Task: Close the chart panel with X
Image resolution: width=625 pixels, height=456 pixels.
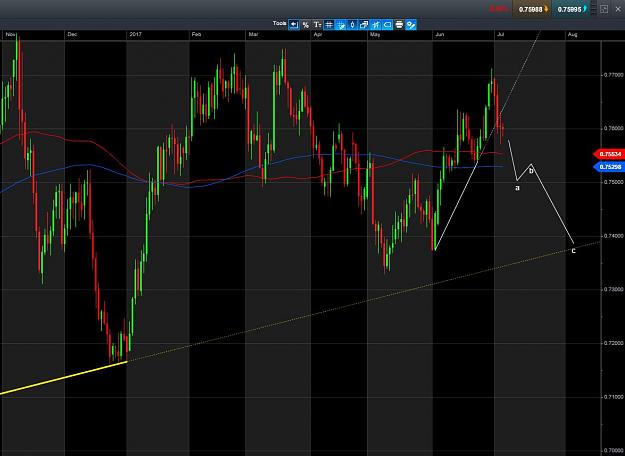Action: (618, 9)
